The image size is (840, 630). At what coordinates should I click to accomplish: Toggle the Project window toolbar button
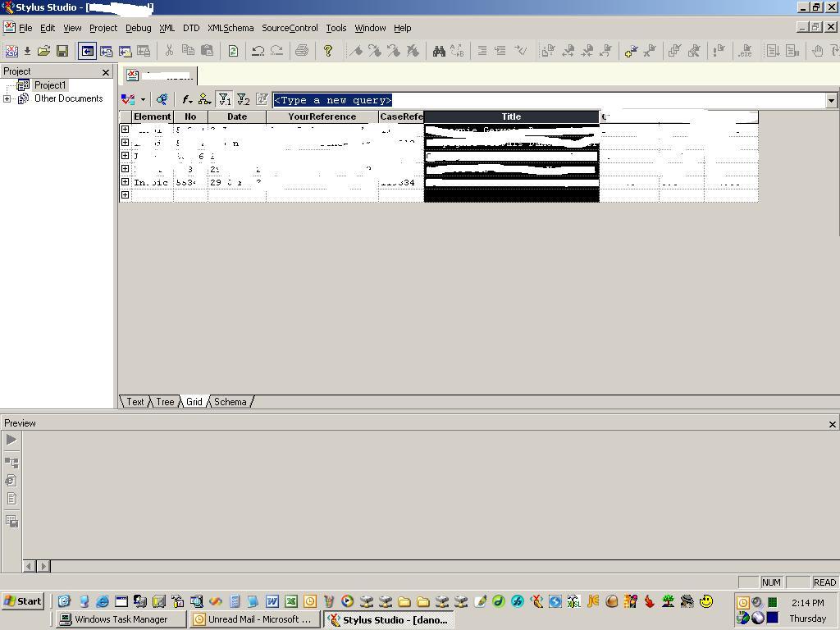(87, 51)
